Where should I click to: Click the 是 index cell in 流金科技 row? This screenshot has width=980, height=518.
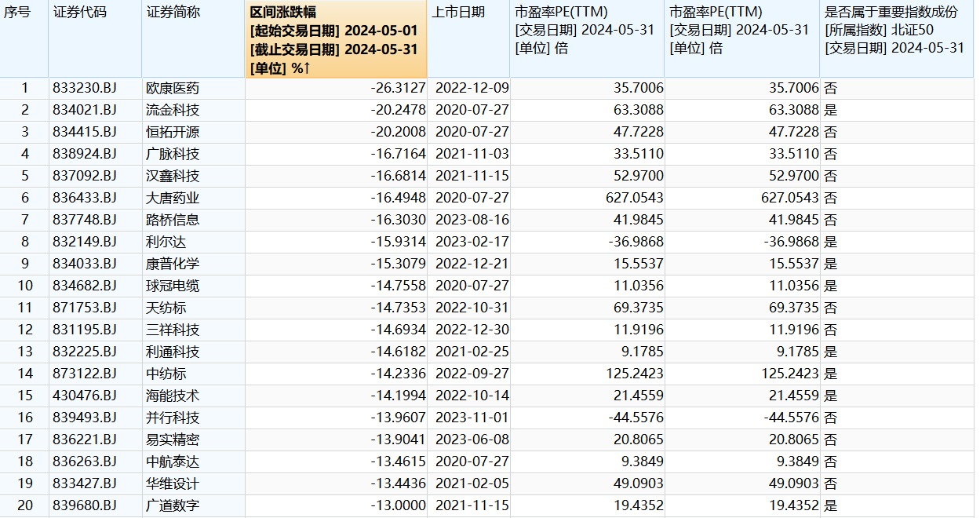[x=831, y=110]
